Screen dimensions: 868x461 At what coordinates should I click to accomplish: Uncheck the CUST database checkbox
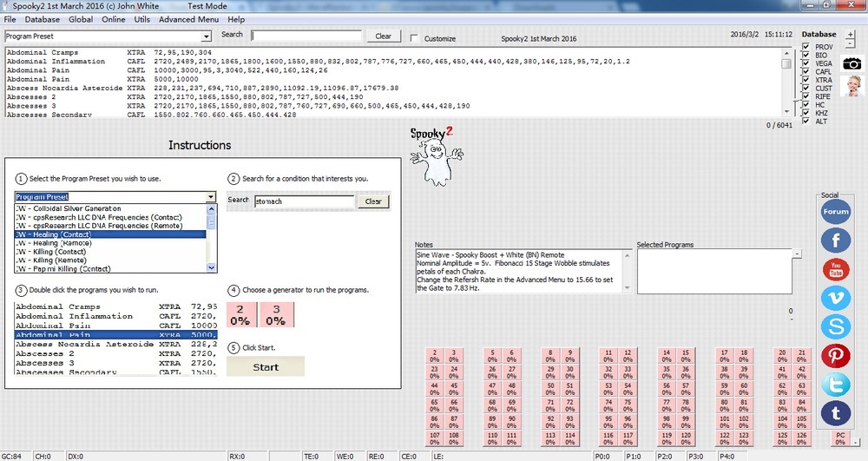pos(806,88)
